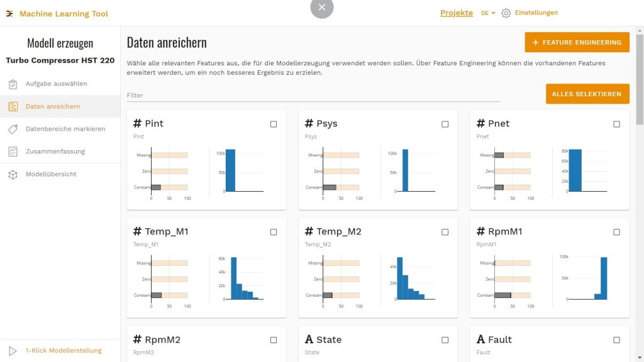
Task: Click the Machine Learning Tool logo icon
Action: coord(10,13)
